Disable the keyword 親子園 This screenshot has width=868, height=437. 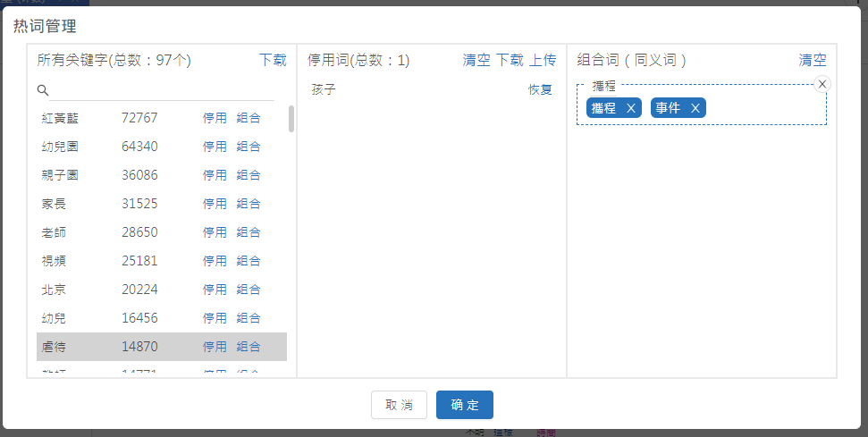pos(215,175)
